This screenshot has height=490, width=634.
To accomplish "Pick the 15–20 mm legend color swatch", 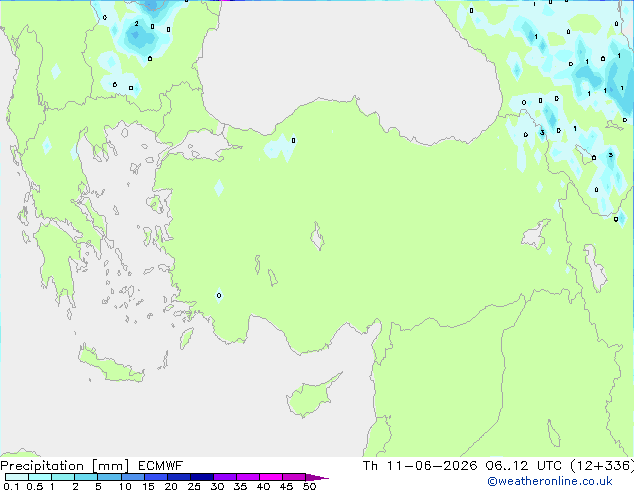I will pyautogui.click(x=155, y=477).
